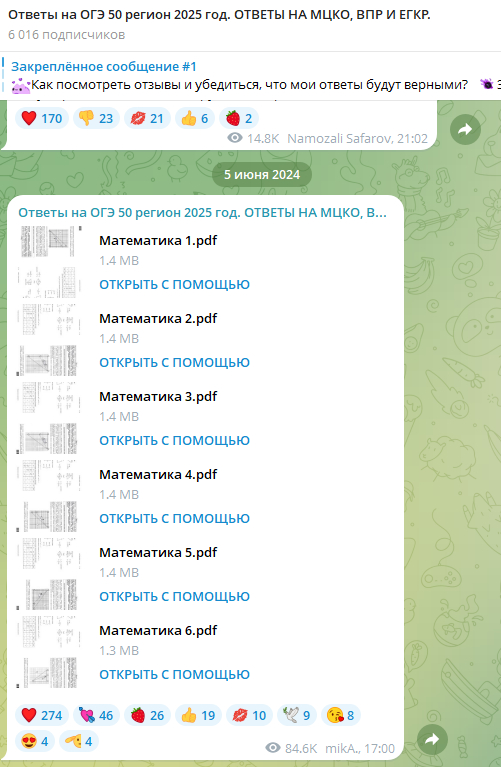Open Математика 2.pdf with ОТКРЫТЬ С ПОМОЩЬЮ
This screenshot has width=501, height=767.
click(174, 362)
